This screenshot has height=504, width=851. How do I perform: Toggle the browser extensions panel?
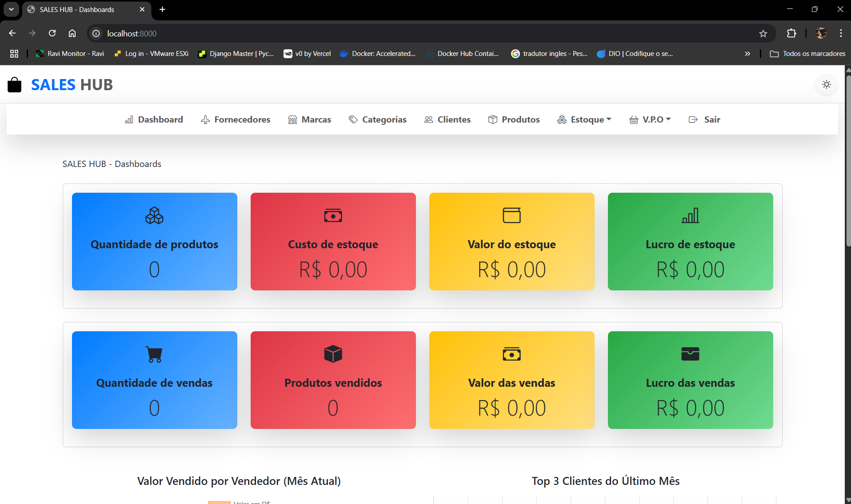(791, 33)
